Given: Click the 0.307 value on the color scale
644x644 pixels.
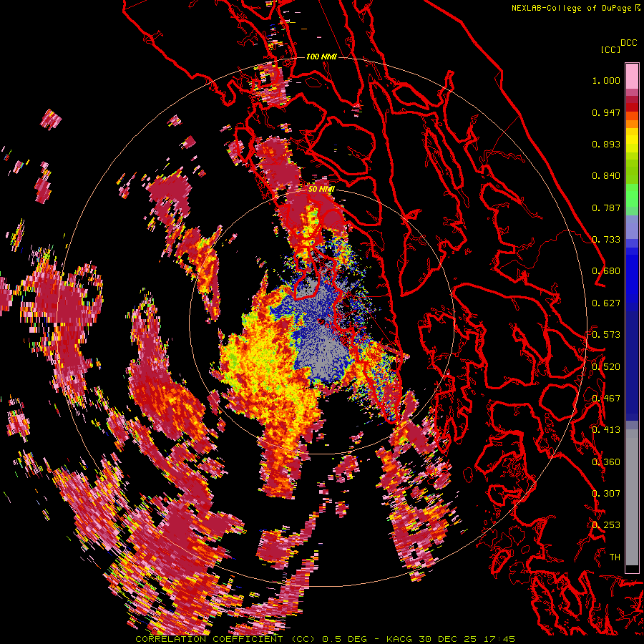Looking at the screenshot, I should [x=606, y=494].
